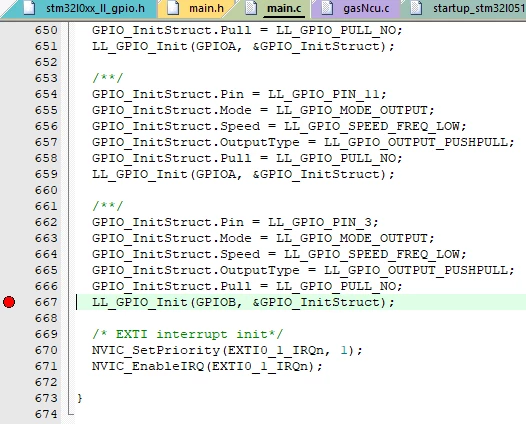This screenshot has height=424, width=526.
Task: Click file icon on main.c tab
Action: click(x=251, y=8)
